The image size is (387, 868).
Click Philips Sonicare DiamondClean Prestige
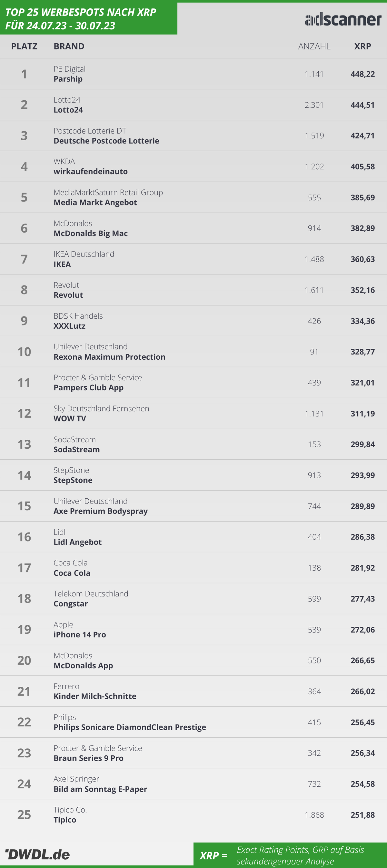[x=130, y=727]
